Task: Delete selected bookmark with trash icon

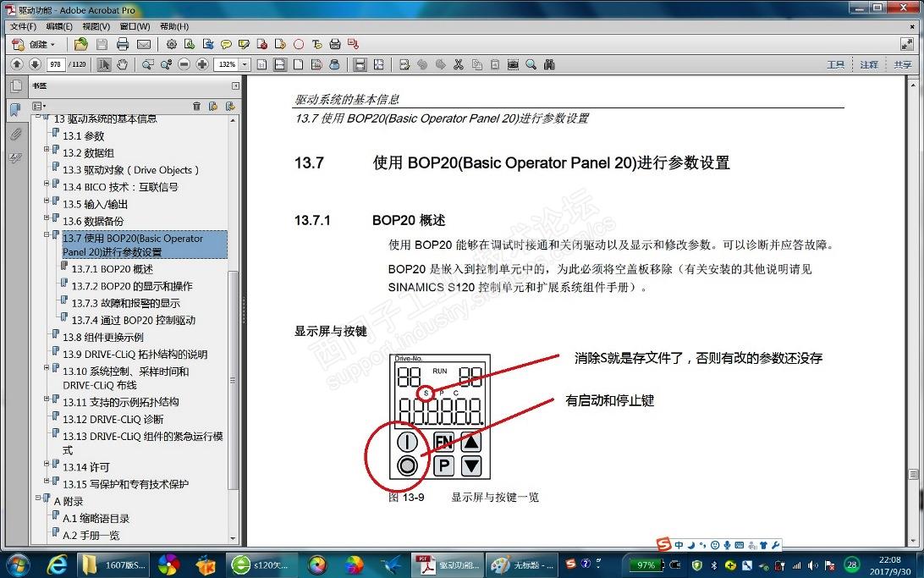Action: pyautogui.click(x=196, y=106)
